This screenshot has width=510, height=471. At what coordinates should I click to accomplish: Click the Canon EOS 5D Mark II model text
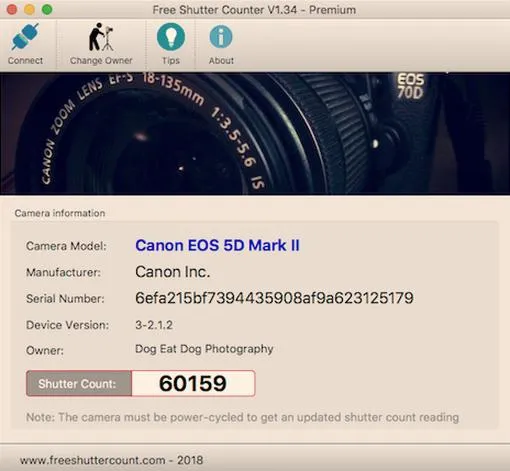pos(217,246)
